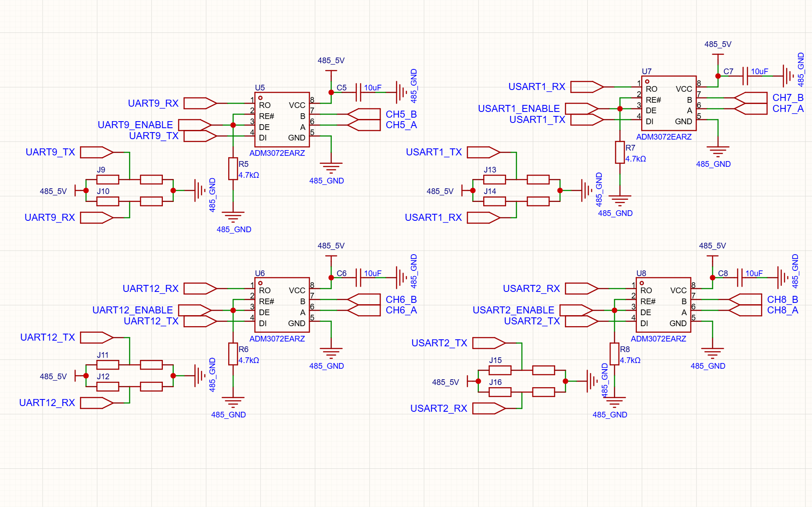The height and width of the screenshot is (507, 812).
Task: Click the CH7_B port symbol
Action: click(750, 98)
